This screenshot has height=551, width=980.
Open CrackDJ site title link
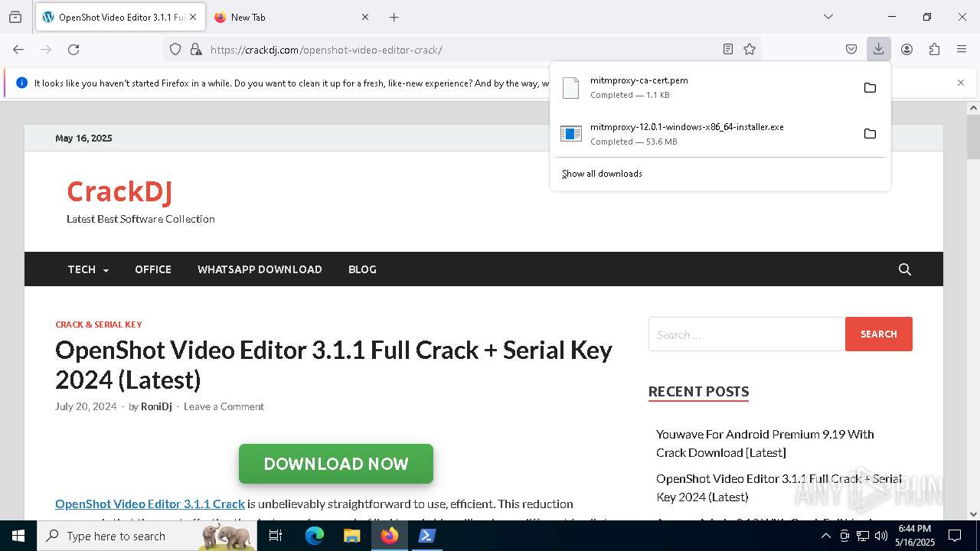(119, 191)
